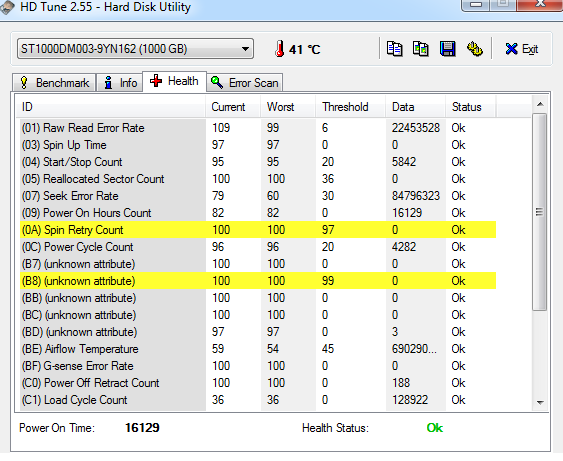
Task: Click data value 5842
Action: [404, 162]
